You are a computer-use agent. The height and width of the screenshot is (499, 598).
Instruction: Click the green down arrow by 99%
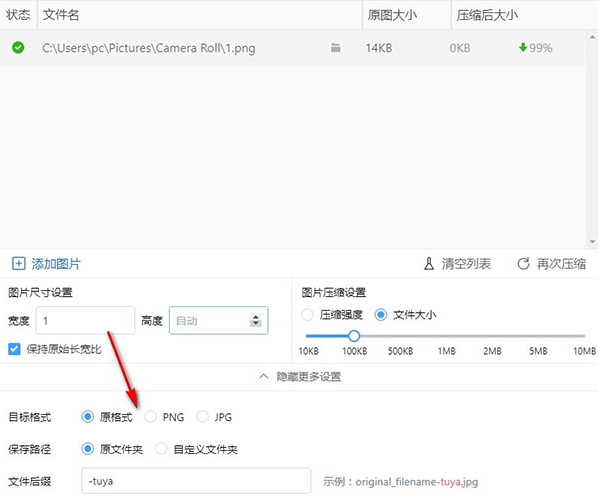point(523,47)
